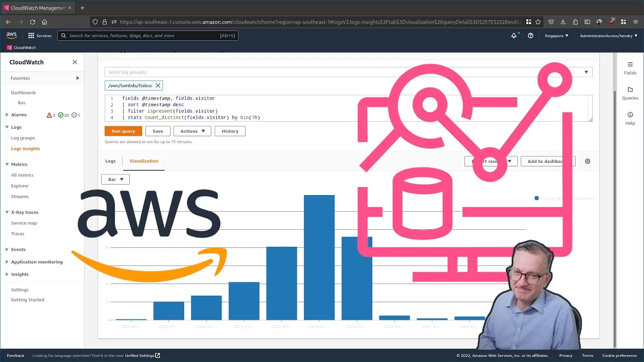Screen dimensions: 644x362
Task: Open the Select log group(s) dropdown
Action: 348,72
